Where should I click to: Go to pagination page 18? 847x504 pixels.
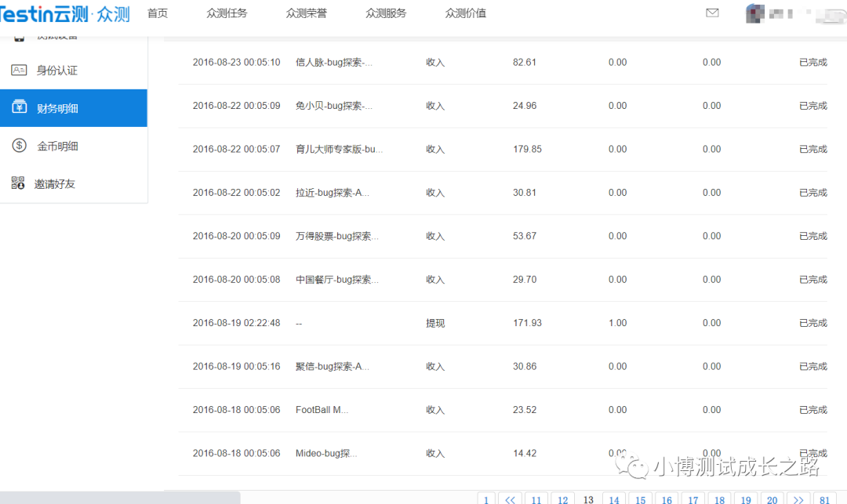719,499
